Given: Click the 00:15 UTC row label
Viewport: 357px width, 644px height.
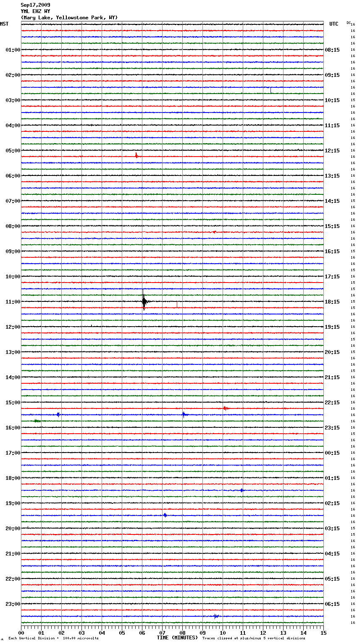Looking at the screenshot, I should pyautogui.click(x=332, y=453).
